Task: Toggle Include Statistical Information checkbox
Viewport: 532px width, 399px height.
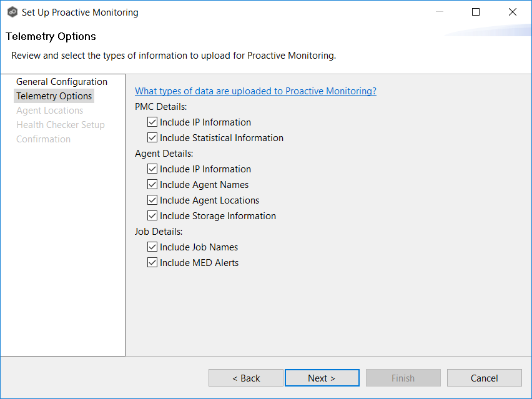Action: 152,138
